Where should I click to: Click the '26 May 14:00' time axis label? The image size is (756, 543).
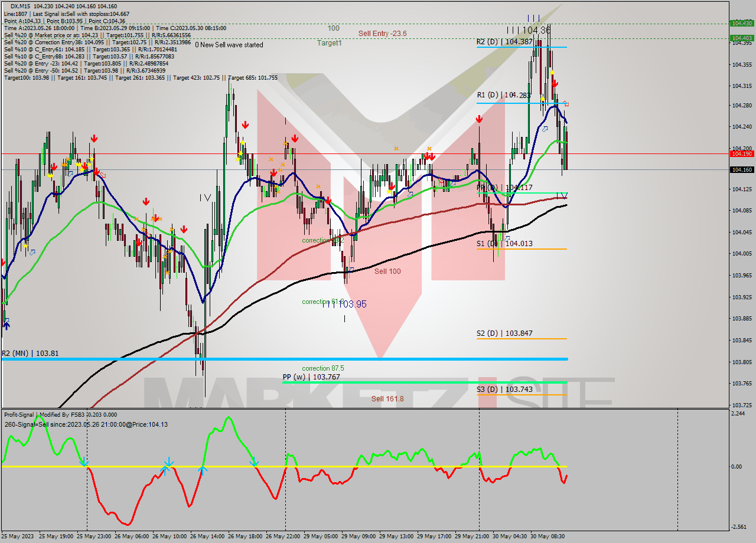(x=207, y=537)
